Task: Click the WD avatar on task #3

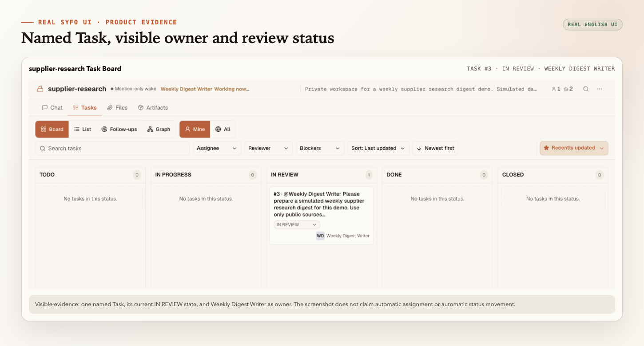Action: point(320,236)
